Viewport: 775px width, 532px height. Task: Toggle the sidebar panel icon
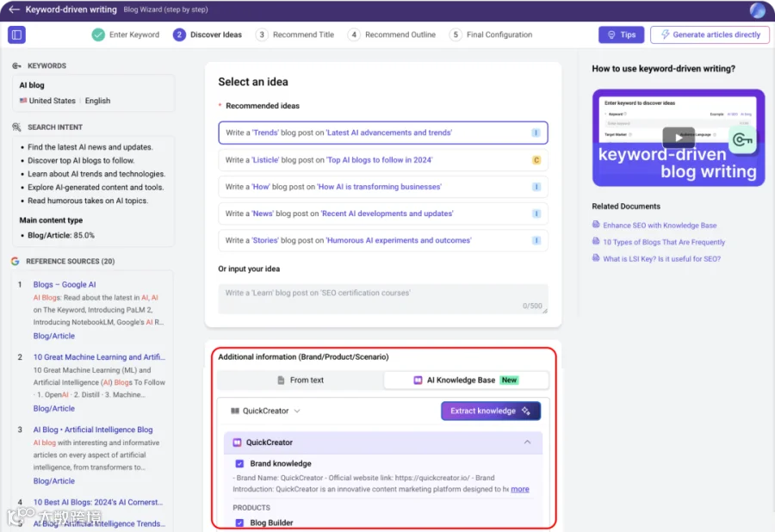[x=17, y=34]
